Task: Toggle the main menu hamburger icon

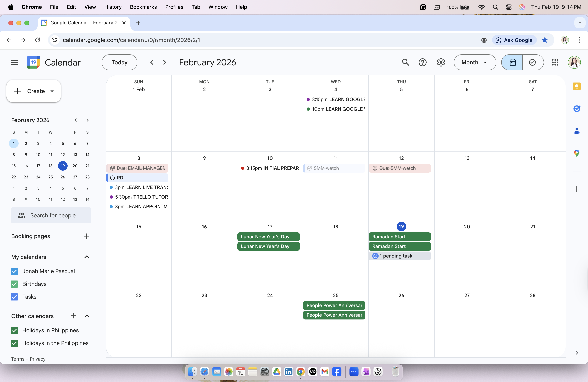Action: 14,62
